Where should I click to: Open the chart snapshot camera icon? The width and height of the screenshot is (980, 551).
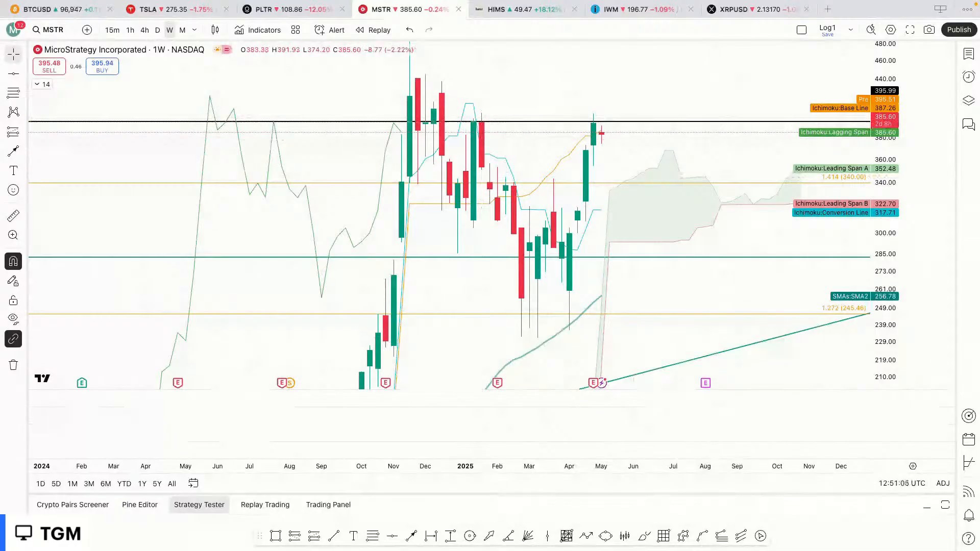click(929, 30)
